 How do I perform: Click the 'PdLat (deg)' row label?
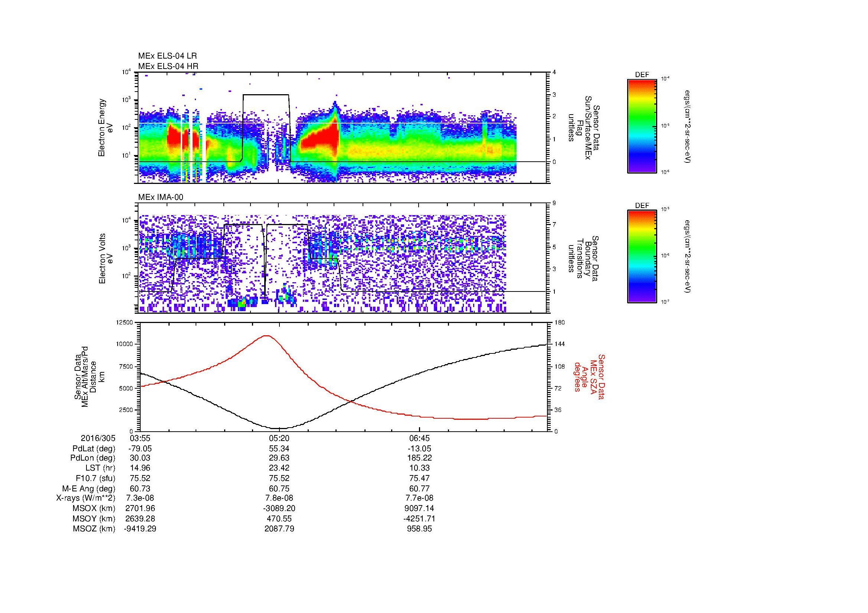pyautogui.click(x=94, y=449)
